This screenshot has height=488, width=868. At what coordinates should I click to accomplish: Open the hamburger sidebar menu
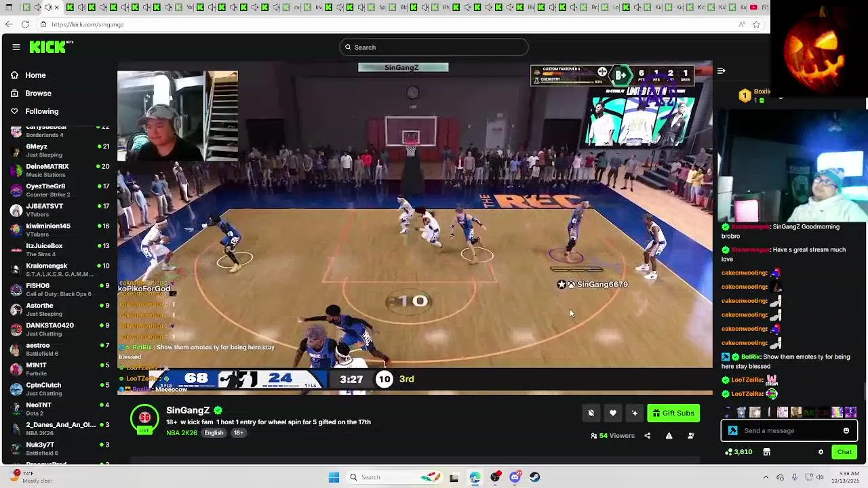(16, 47)
